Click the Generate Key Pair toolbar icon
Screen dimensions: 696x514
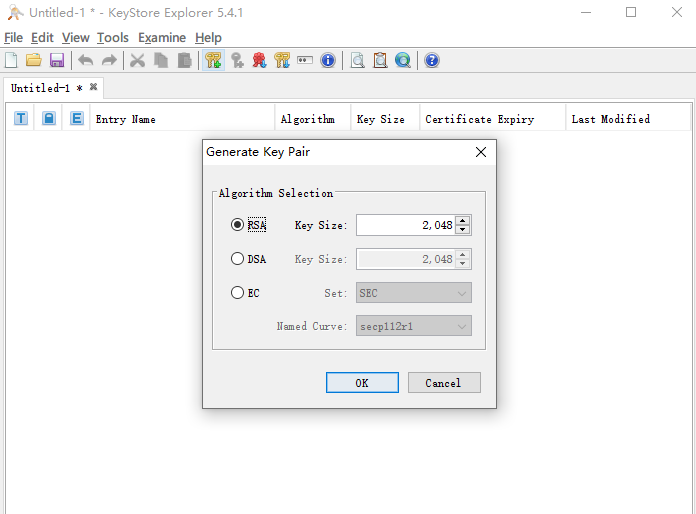coord(214,60)
